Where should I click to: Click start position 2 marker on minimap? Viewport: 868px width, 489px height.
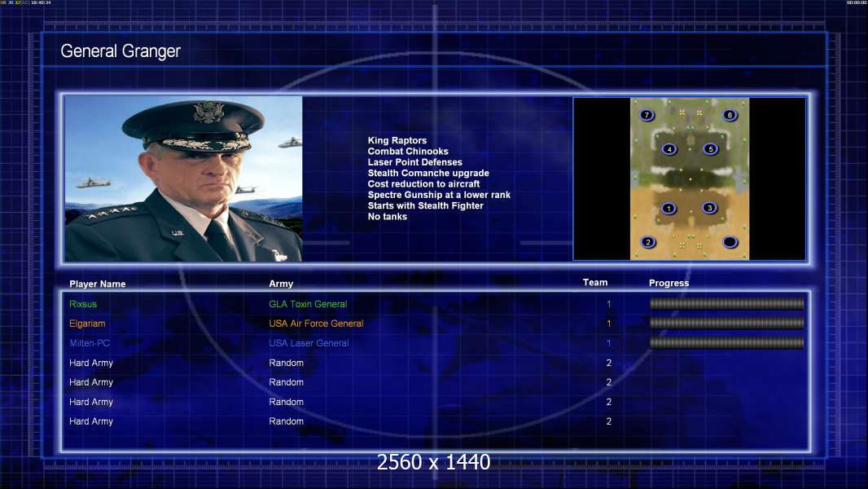(x=648, y=242)
